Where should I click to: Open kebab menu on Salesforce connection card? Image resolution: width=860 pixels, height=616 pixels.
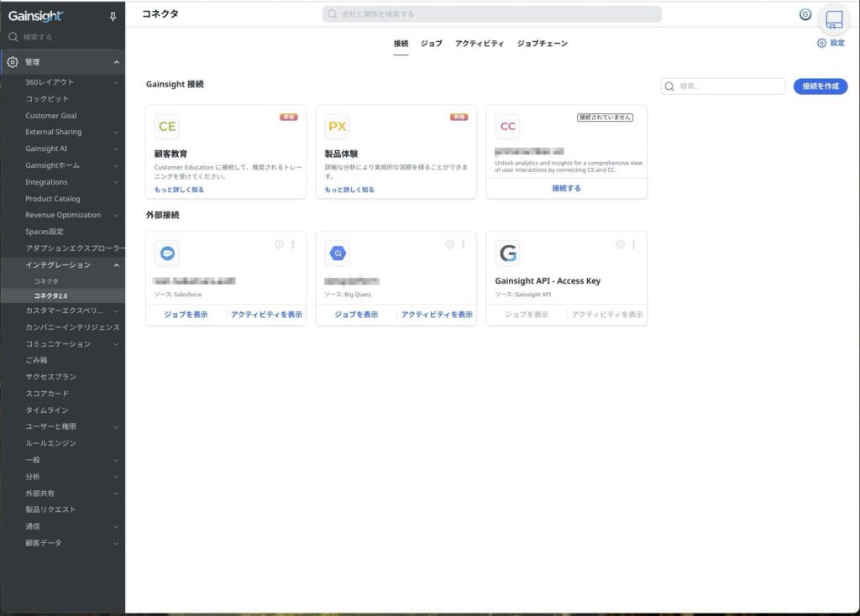(293, 245)
